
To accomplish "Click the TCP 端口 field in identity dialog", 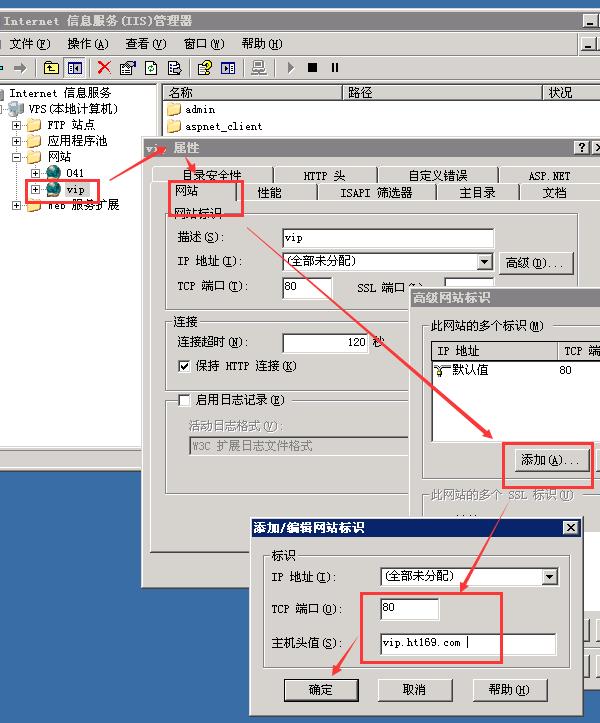I will (x=410, y=608).
